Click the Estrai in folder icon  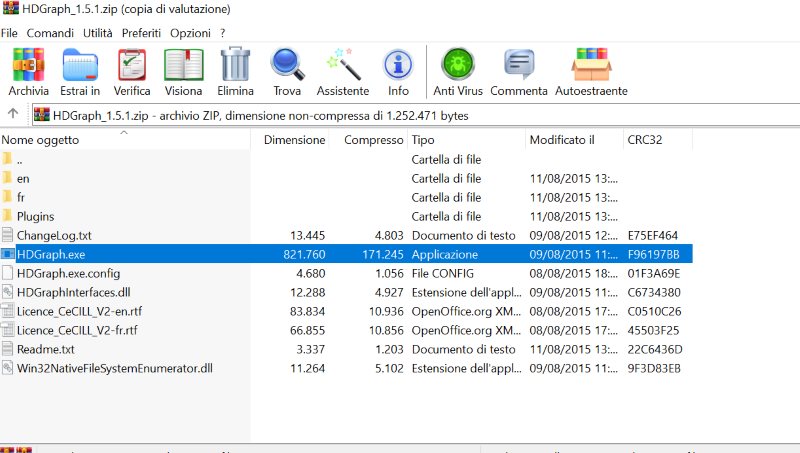pyautogui.click(x=80, y=64)
